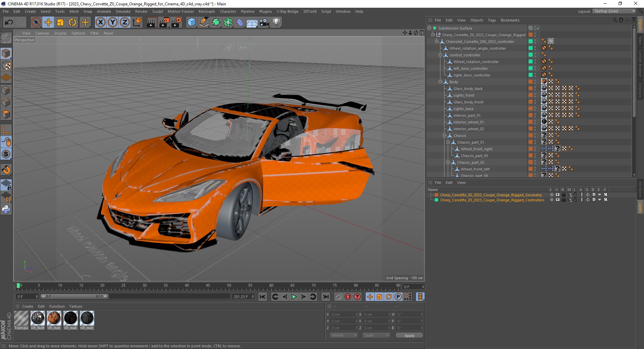
Task: Click the Undo arrow icon
Action: 9,22
